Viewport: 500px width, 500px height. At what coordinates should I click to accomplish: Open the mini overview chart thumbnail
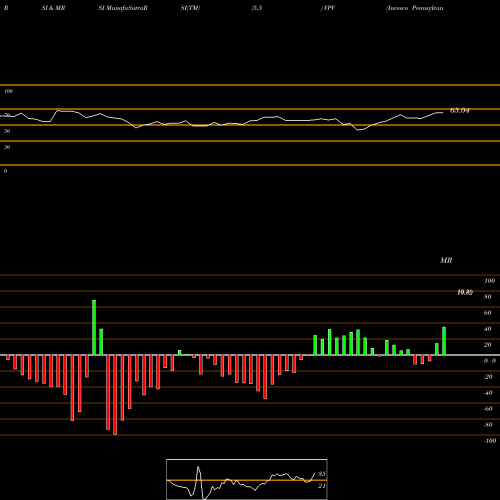(x=247, y=479)
